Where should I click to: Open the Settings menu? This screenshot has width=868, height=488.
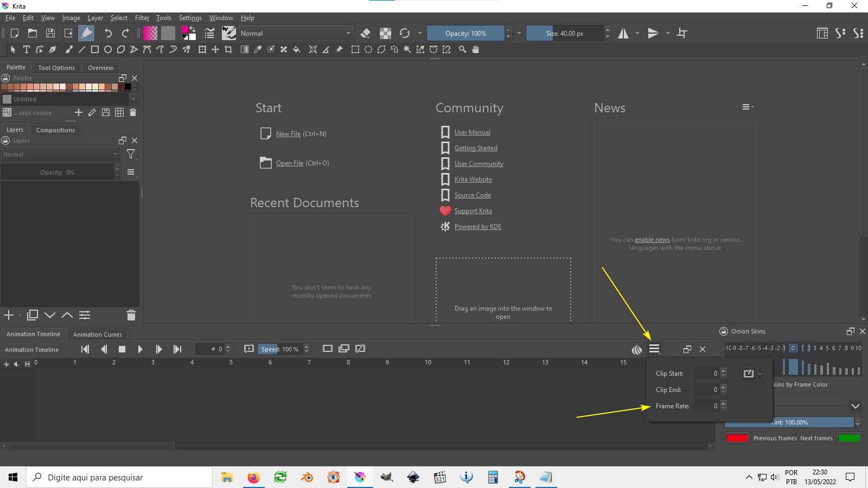190,18
